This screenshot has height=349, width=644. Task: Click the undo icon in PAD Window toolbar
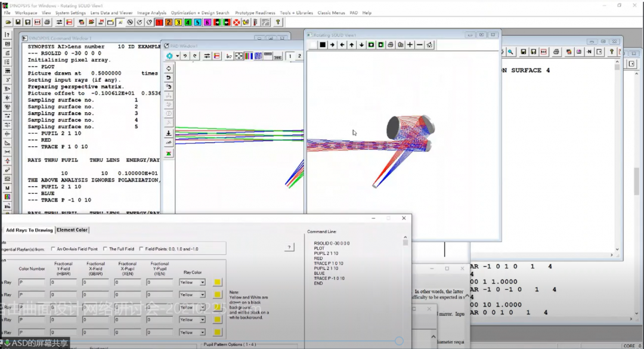click(x=185, y=56)
